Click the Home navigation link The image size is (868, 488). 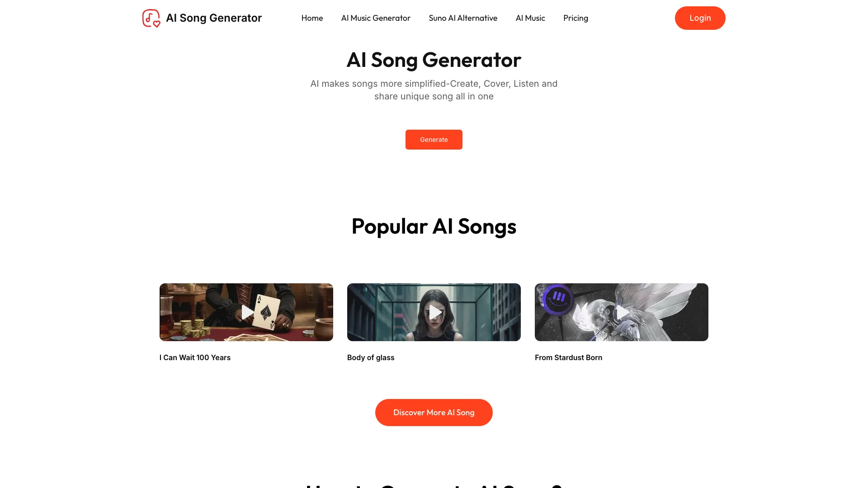tap(312, 18)
